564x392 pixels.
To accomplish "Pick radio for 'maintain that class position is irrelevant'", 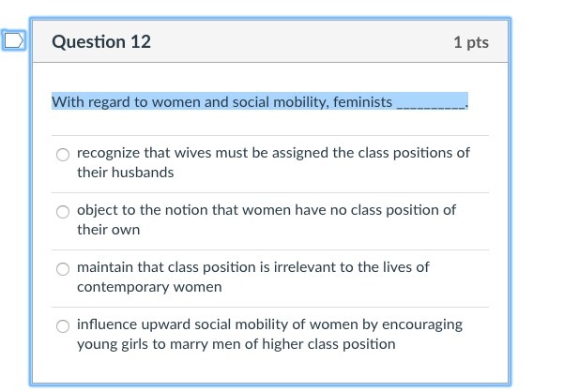I will pyautogui.click(x=63, y=268).
